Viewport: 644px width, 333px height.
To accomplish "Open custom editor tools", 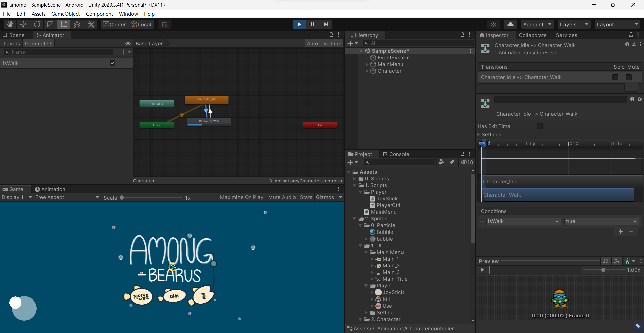I will click(x=91, y=24).
